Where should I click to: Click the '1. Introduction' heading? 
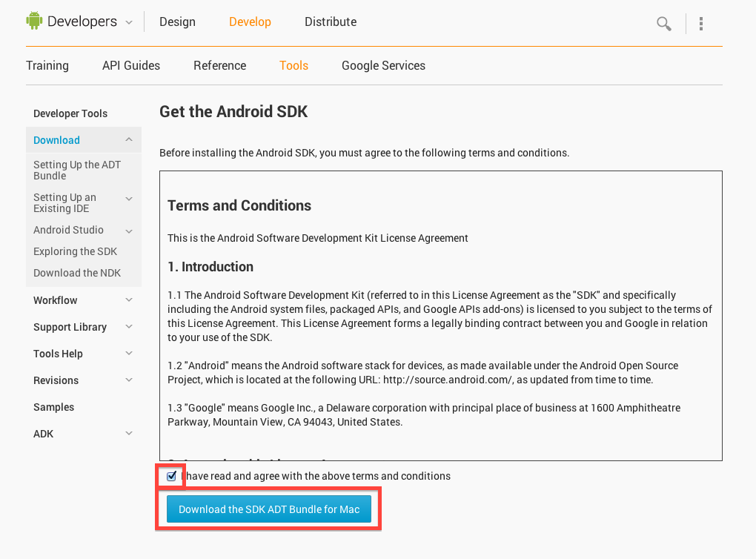210,267
